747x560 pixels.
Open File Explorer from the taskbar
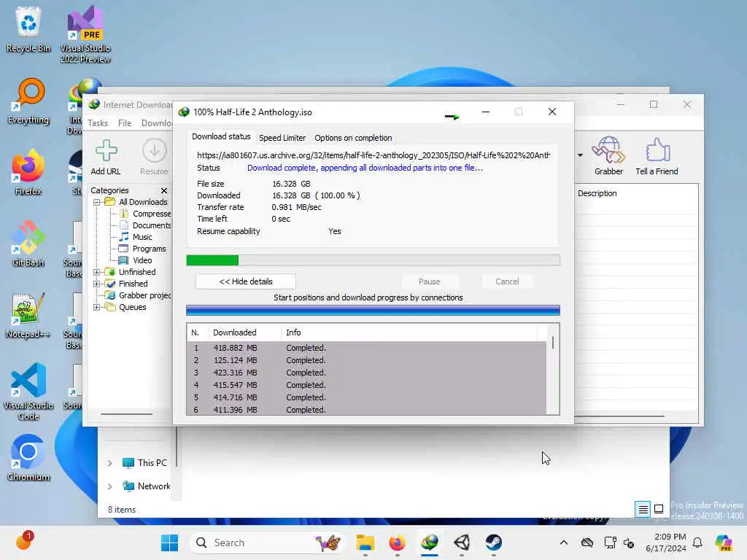pyautogui.click(x=365, y=542)
